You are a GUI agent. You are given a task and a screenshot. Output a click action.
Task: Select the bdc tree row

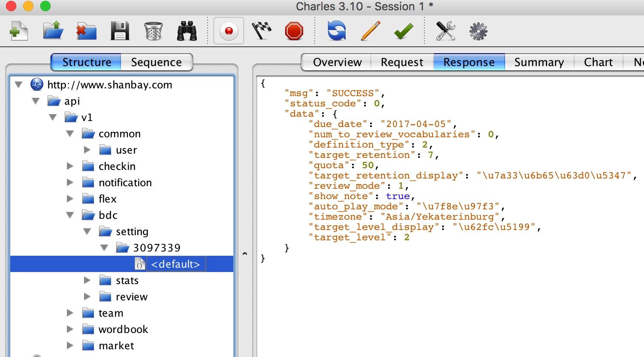[x=122, y=215]
